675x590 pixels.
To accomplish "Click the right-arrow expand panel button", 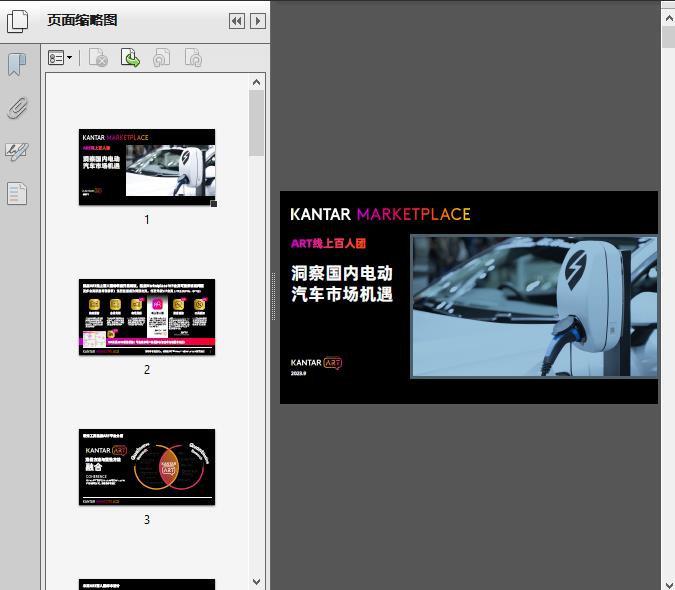I will click(258, 21).
